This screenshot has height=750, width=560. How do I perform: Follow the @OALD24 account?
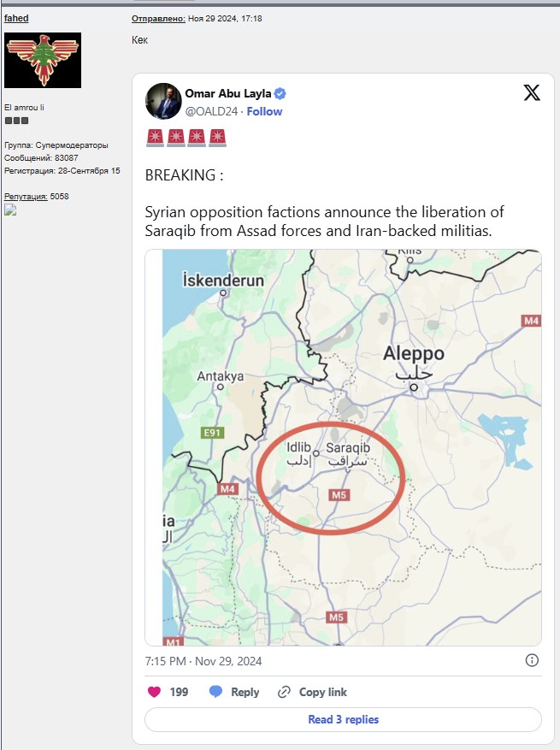(x=264, y=111)
